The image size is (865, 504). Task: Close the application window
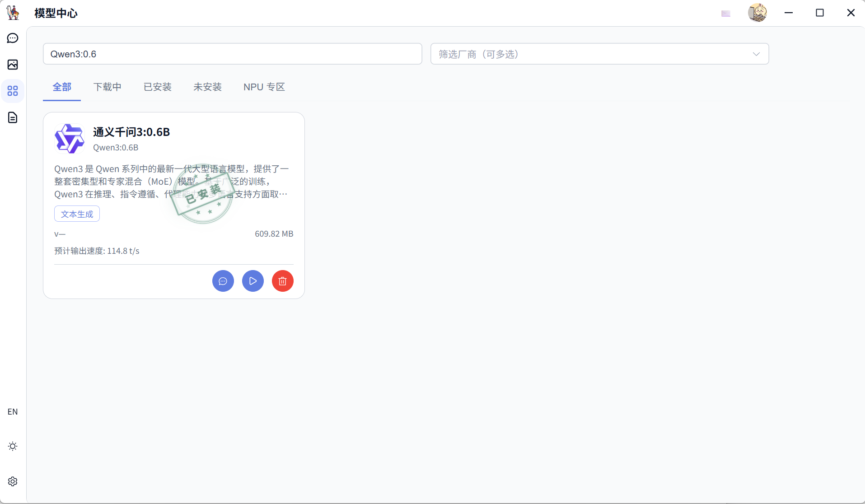pyautogui.click(x=851, y=13)
